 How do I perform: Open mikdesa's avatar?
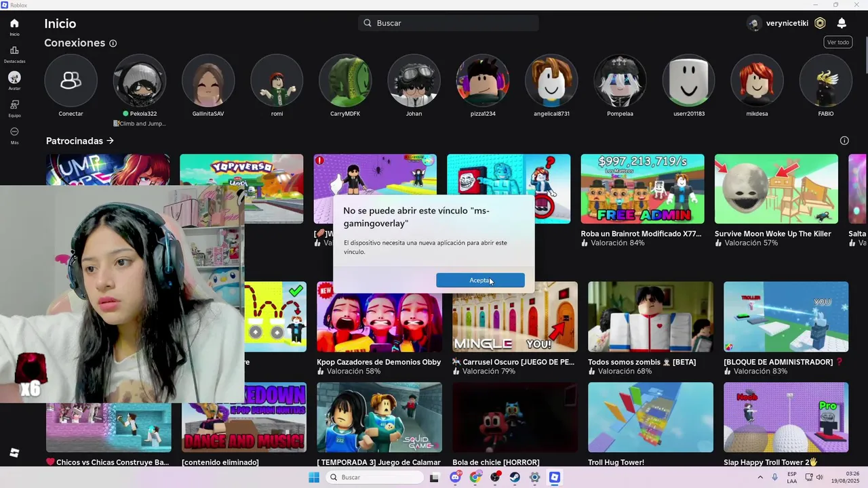[x=757, y=81]
